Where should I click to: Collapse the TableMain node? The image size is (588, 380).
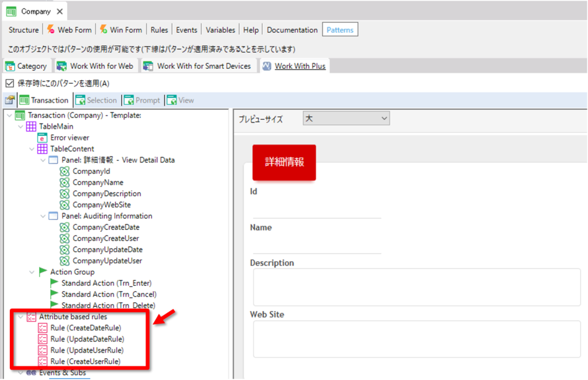pyautogui.click(x=21, y=127)
